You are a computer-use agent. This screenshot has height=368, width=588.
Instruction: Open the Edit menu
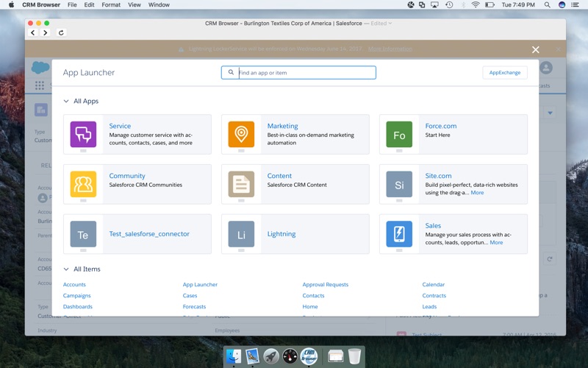click(x=89, y=5)
